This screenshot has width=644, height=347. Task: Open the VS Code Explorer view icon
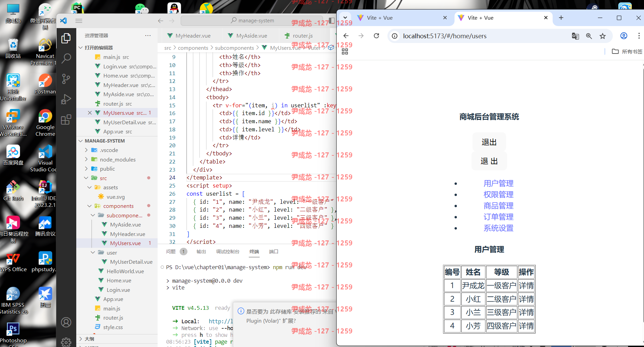point(66,38)
